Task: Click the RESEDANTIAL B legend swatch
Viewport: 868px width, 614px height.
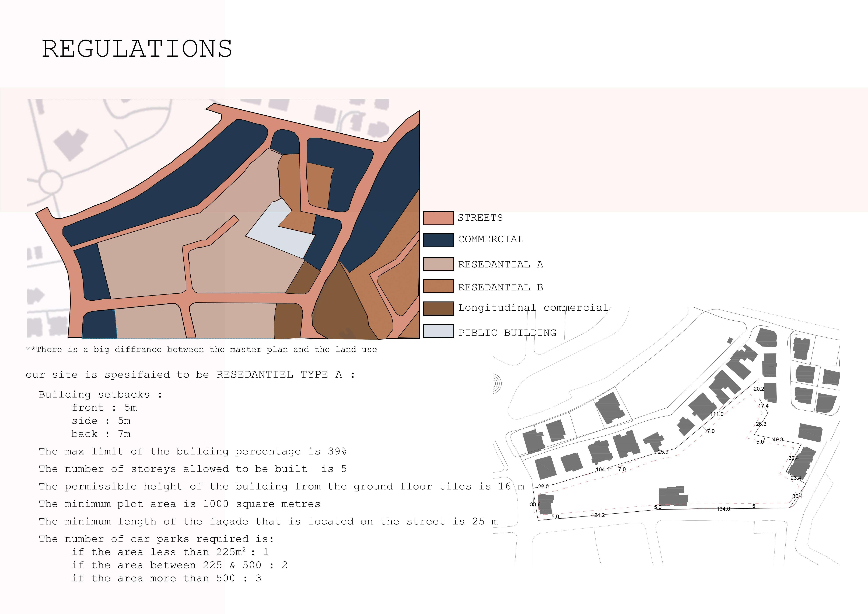Action: pyautogui.click(x=438, y=286)
